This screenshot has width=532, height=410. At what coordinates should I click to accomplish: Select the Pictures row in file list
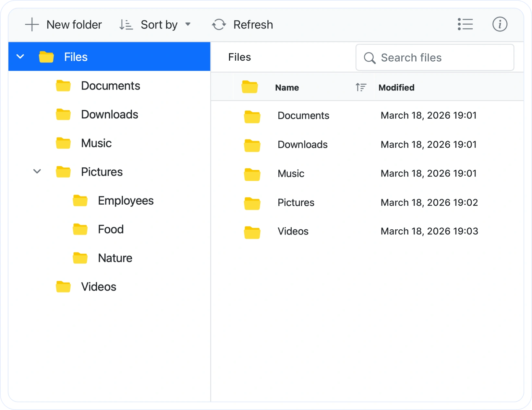(367, 202)
